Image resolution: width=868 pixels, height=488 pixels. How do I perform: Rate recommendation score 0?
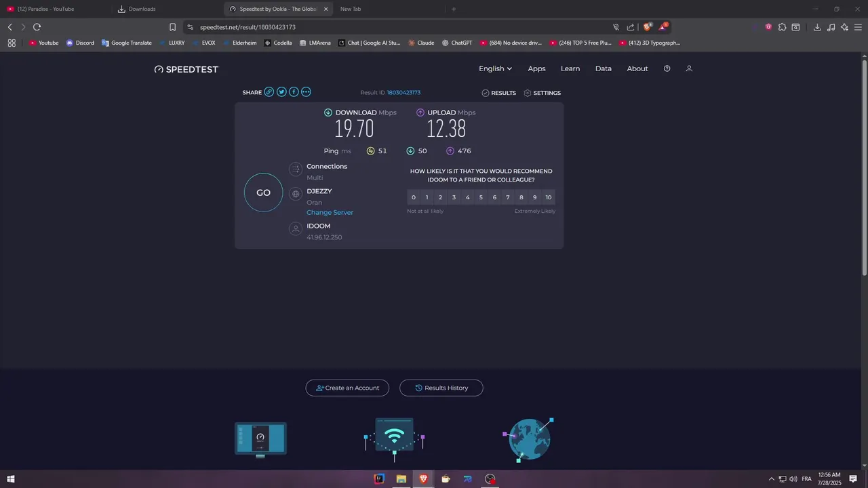coord(414,197)
